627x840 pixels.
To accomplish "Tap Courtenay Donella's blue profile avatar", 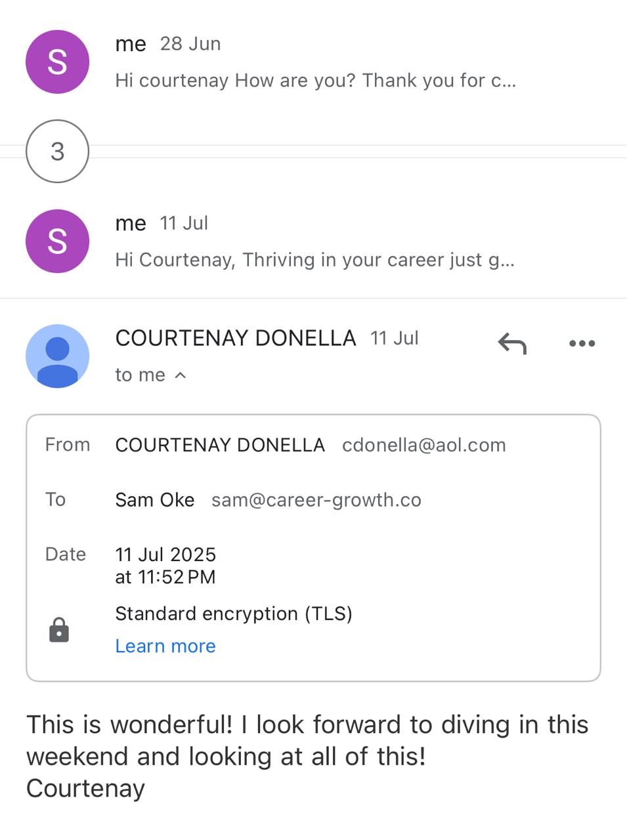I will pos(58,356).
